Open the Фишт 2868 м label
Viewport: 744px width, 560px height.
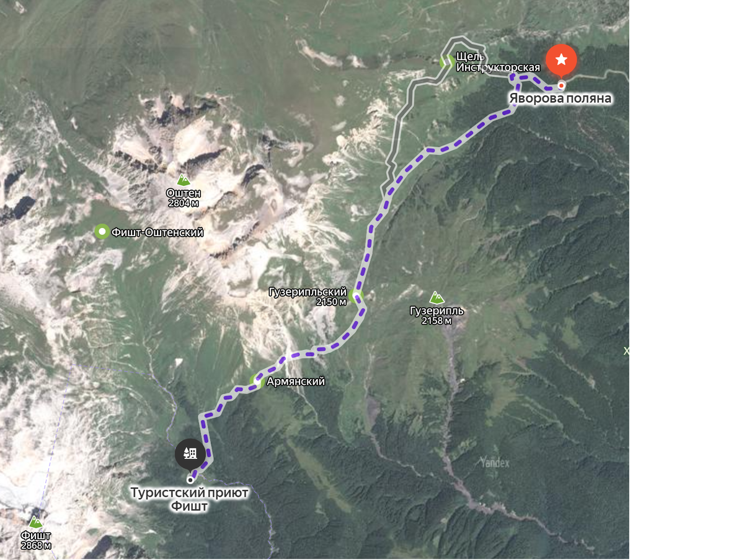pyautogui.click(x=35, y=540)
